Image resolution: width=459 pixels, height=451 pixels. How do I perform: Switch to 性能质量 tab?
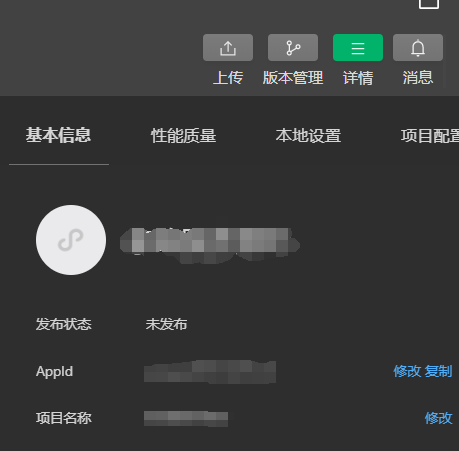(184, 136)
